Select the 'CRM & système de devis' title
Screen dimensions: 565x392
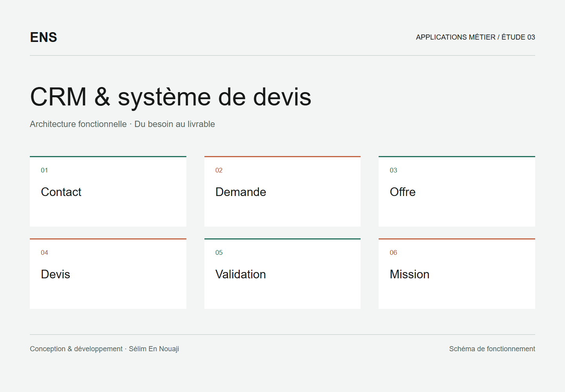pos(171,97)
